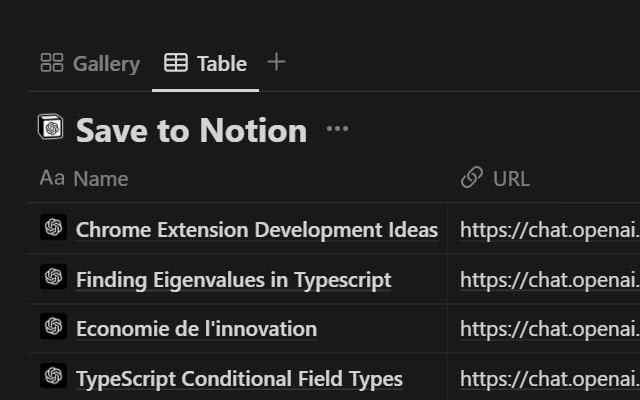
Task: Click the Save to Notion database icon
Action: pyautogui.click(x=51, y=128)
